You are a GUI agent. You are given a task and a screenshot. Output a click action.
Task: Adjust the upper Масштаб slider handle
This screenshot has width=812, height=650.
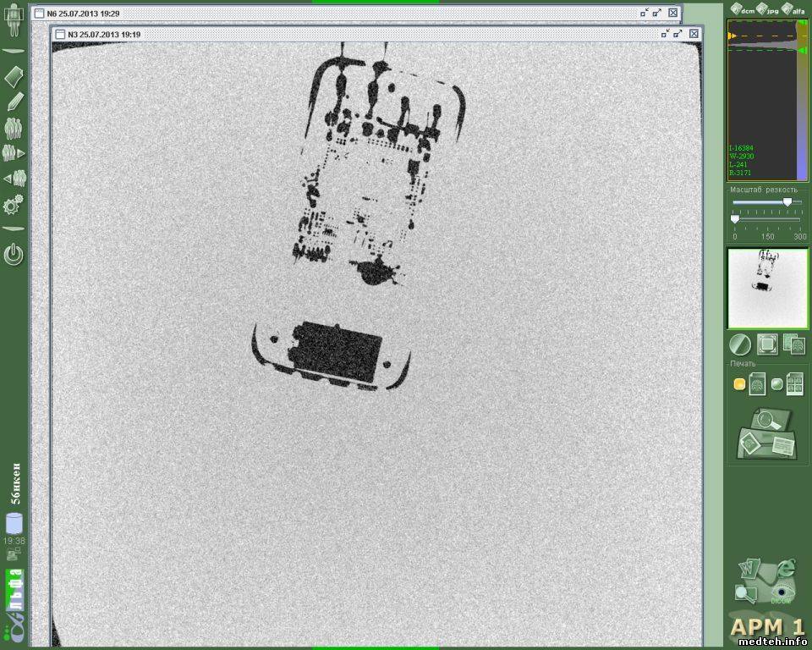(x=787, y=202)
